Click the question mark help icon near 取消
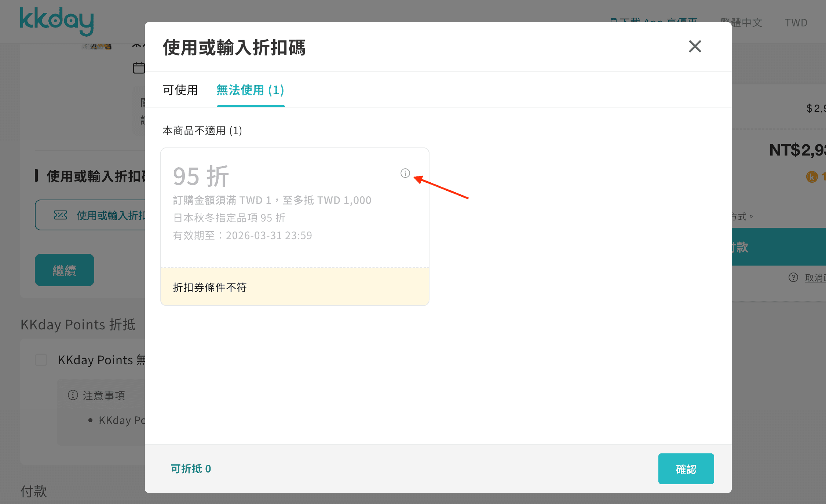This screenshot has height=504, width=826. click(793, 277)
